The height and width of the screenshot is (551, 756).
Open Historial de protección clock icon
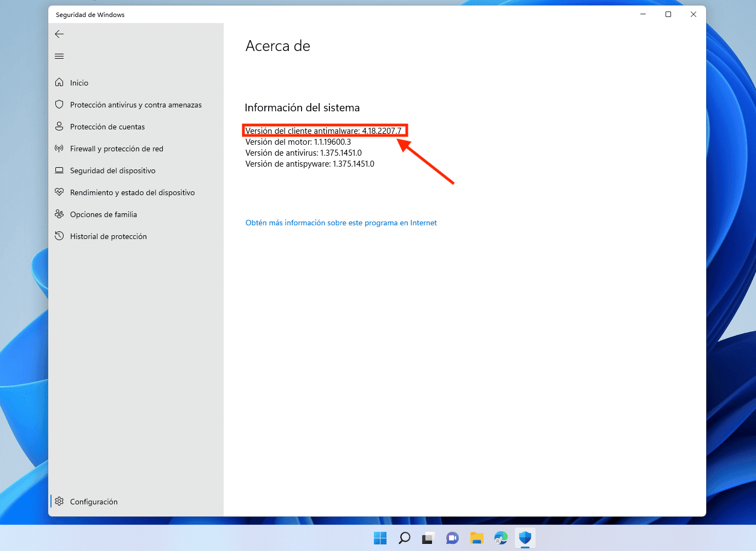[x=59, y=236]
